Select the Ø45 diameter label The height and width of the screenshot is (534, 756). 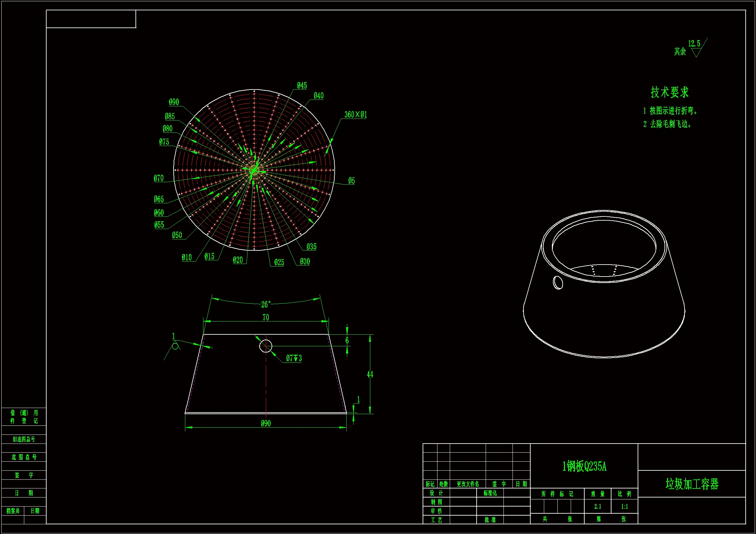click(x=302, y=86)
